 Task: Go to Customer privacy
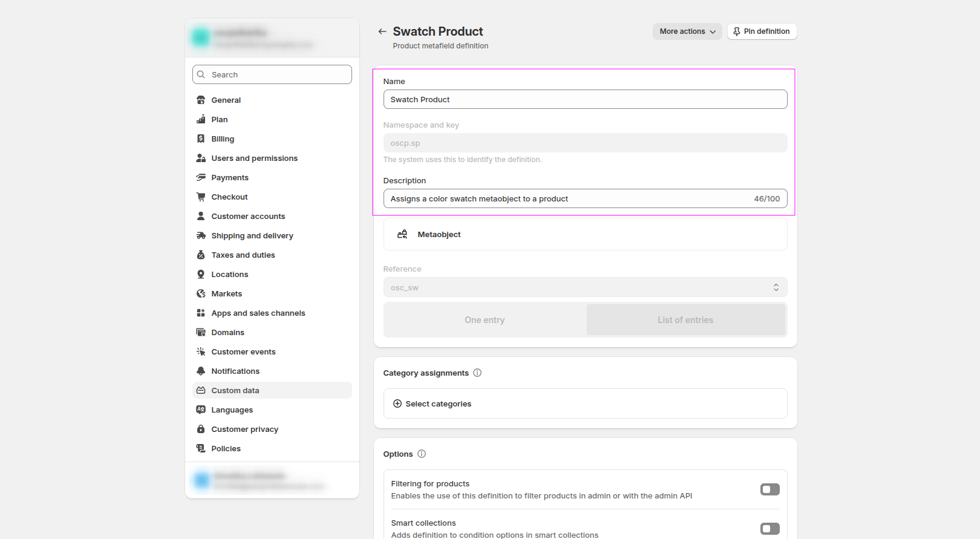272,429
